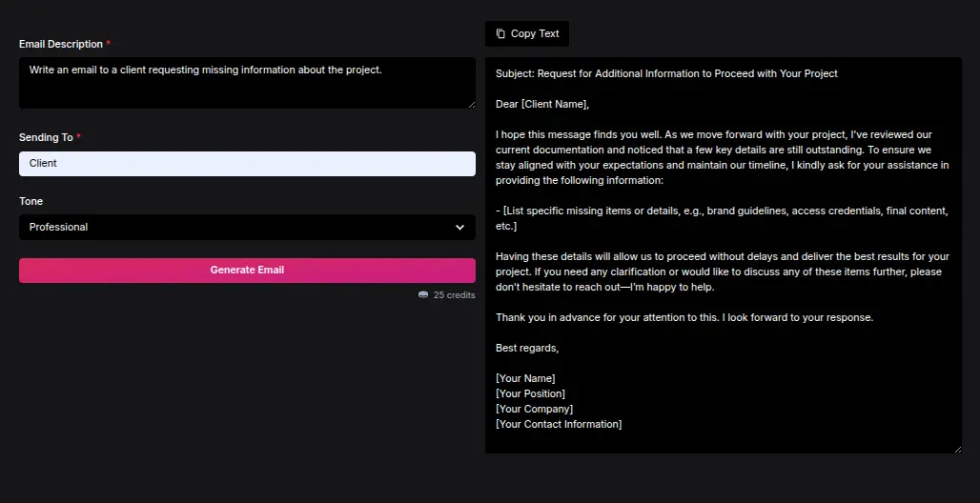Click the [Your Company] placeholder line
Image resolution: width=980 pixels, height=503 pixels.
pos(534,409)
